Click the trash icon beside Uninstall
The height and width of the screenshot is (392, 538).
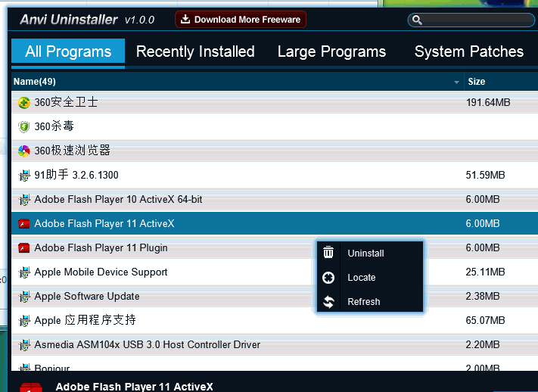328,253
